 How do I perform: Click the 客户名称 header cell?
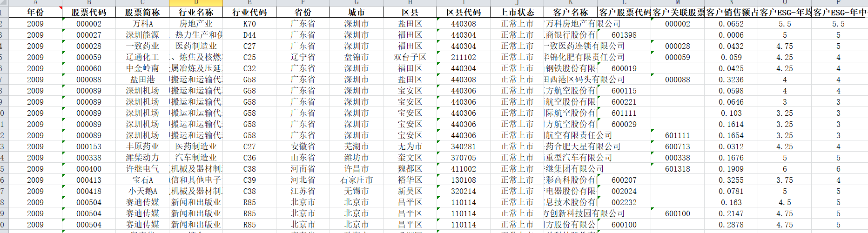[571, 13]
